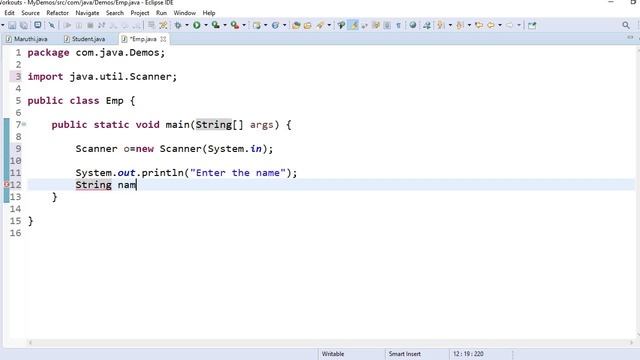
Task: Open the dropdown beside New Java Package
Action: 265,25
